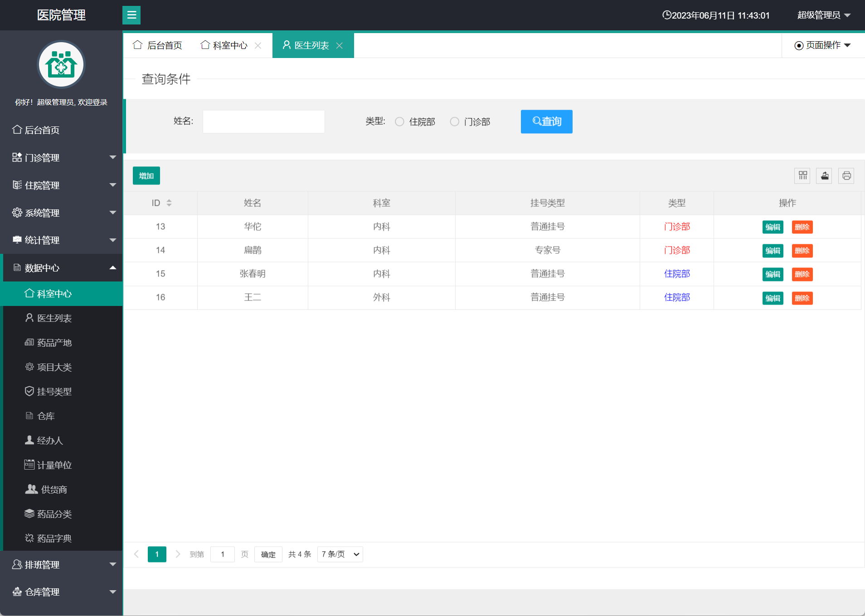This screenshot has width=865, height=616.
Task: Switch to the 后台首页 tab
Action: 157,45
